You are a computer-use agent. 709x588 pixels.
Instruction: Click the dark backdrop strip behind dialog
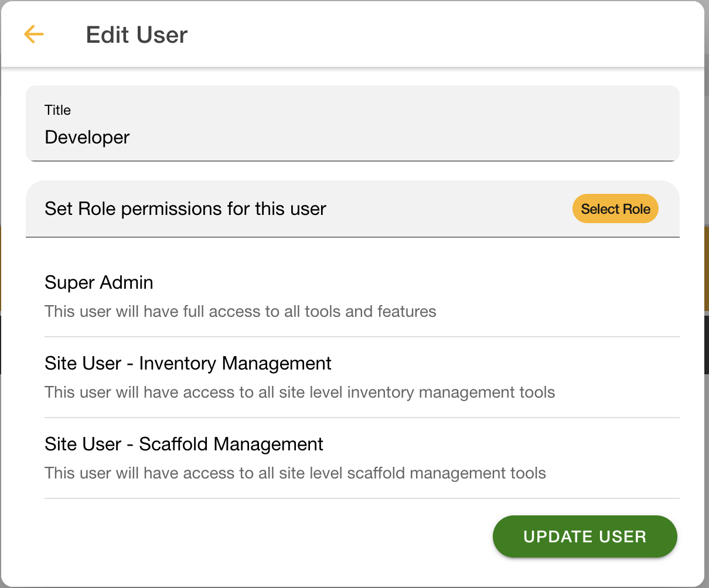click(x=707, y=344)
